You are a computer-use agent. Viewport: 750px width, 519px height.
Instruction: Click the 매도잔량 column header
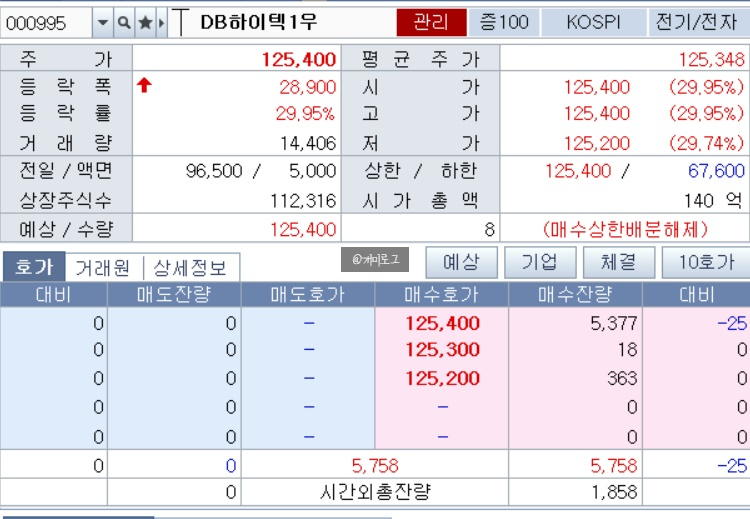[x=174, y=295]
